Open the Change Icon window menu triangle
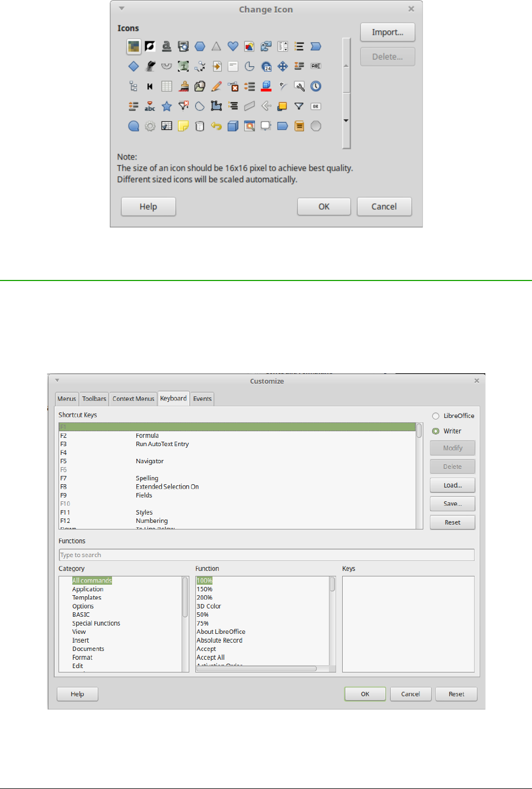 (x=121, y=8)
